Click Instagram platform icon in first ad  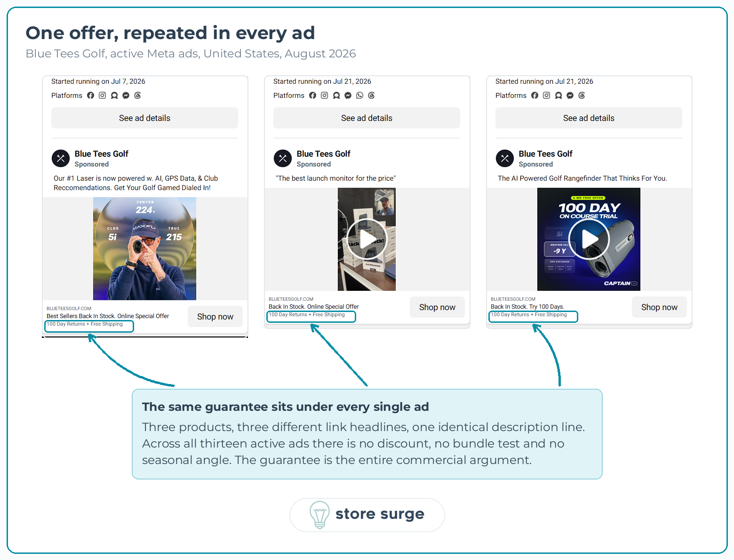pos(102,96)
